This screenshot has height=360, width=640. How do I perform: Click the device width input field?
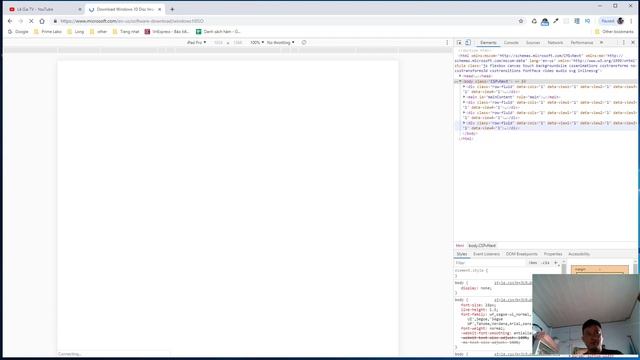[218, 42]
